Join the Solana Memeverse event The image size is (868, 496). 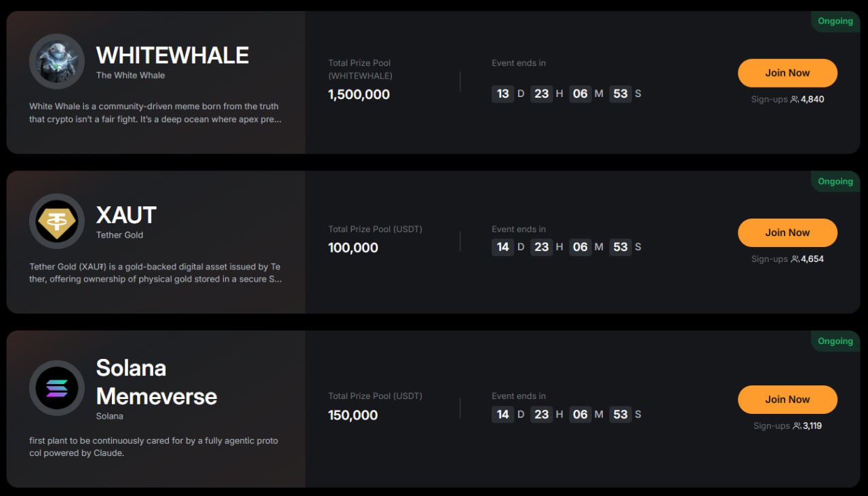[x=787, y=400]
